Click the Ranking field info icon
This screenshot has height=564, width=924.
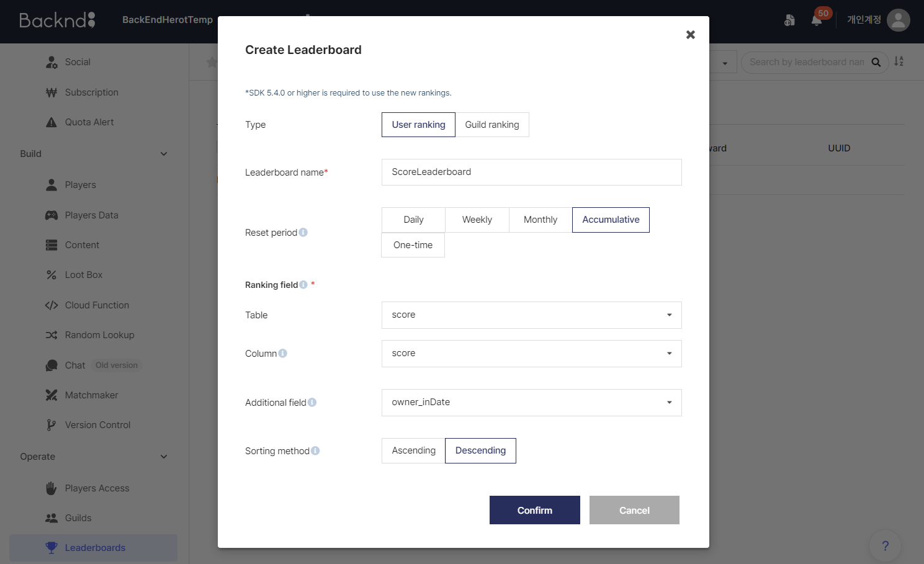[x=303, y=285]
